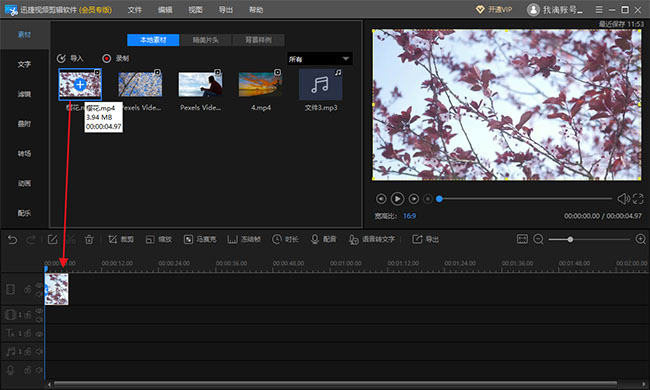Undo the last edit
Viewport: 650px width, 390px height.
12,240
